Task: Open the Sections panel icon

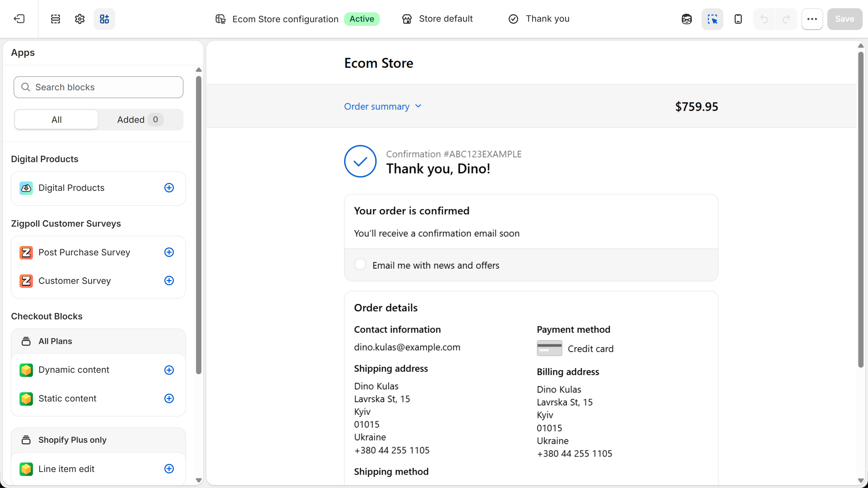Action: [56, 19]
